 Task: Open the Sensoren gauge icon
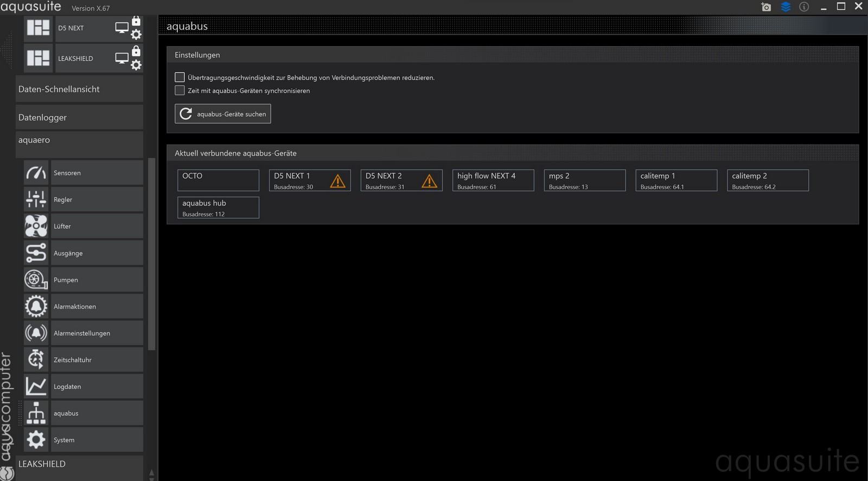36,173
